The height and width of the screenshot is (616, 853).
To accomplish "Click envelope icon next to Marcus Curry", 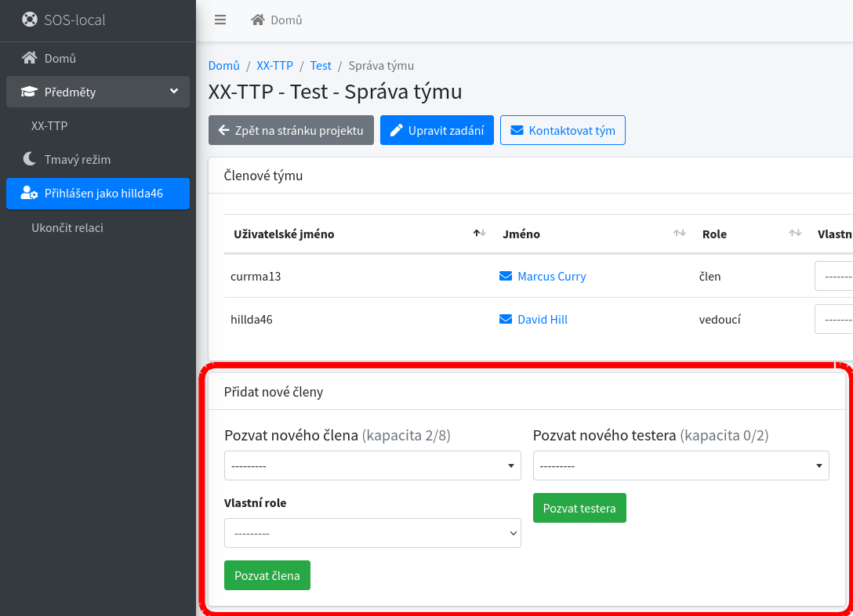I will pyautogui.click(x=506, y=276).
